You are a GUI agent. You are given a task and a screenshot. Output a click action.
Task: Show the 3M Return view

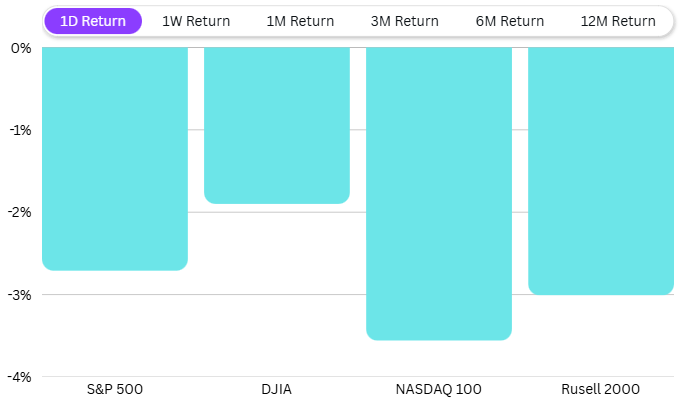click(405, 21)
